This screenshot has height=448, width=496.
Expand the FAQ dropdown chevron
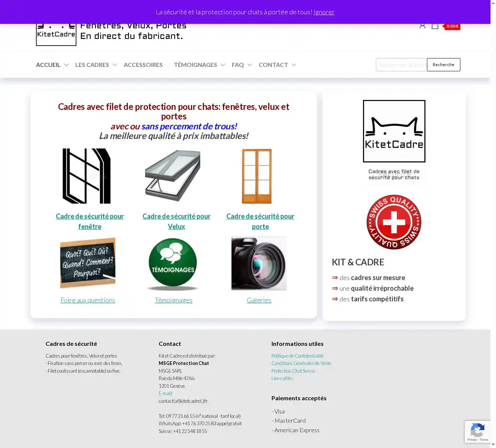(x=249, y=65)
